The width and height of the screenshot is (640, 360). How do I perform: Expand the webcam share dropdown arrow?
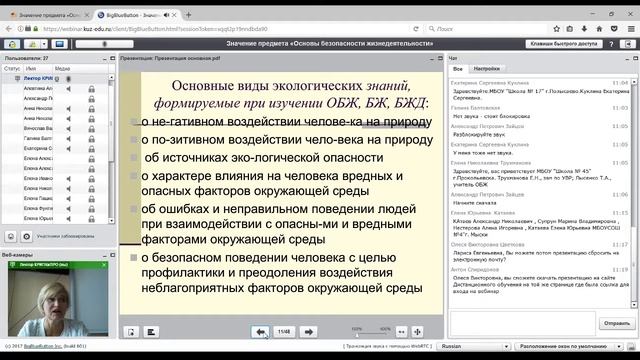tap(44, 44)
